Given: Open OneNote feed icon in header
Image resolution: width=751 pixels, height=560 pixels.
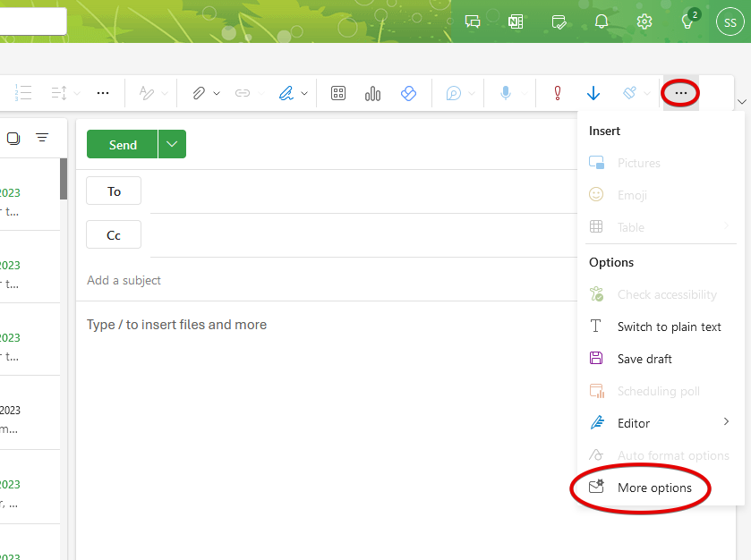Looking at the screenshot, I should [516, 21].
